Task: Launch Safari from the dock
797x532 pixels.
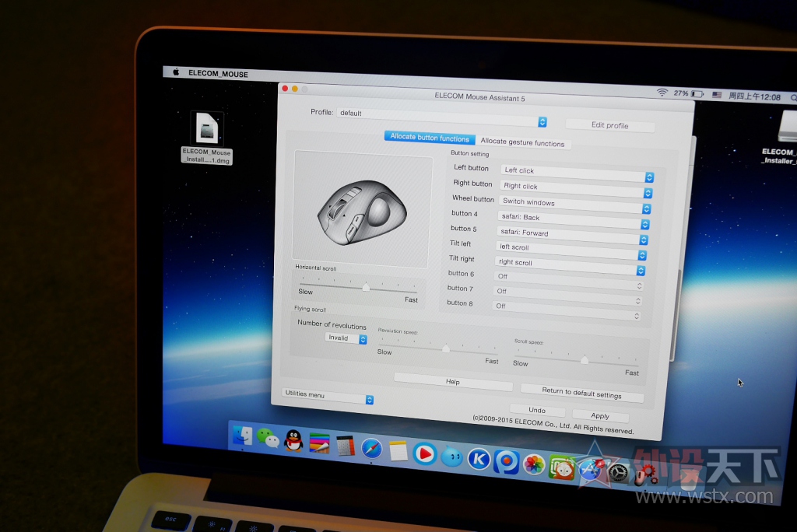Action: (371, 449)
